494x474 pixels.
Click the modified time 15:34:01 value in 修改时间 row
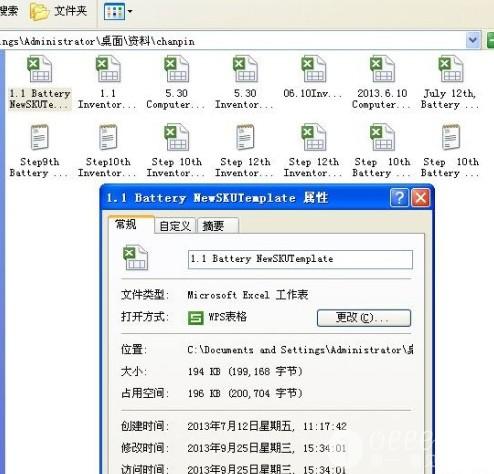325,448
